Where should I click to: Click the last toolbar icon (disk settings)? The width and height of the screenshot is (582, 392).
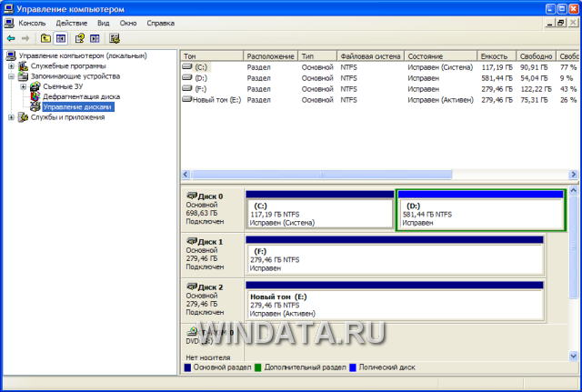pyautogui.click(x=115, y=38)
